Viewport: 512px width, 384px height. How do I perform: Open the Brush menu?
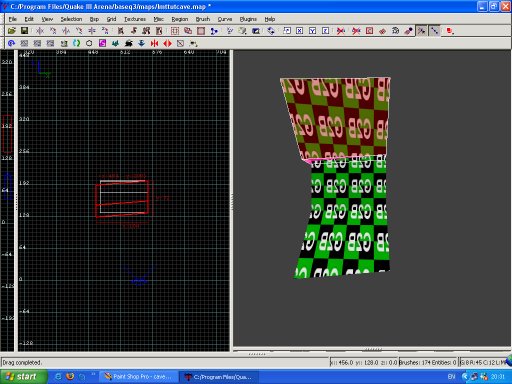pos(203,19)
